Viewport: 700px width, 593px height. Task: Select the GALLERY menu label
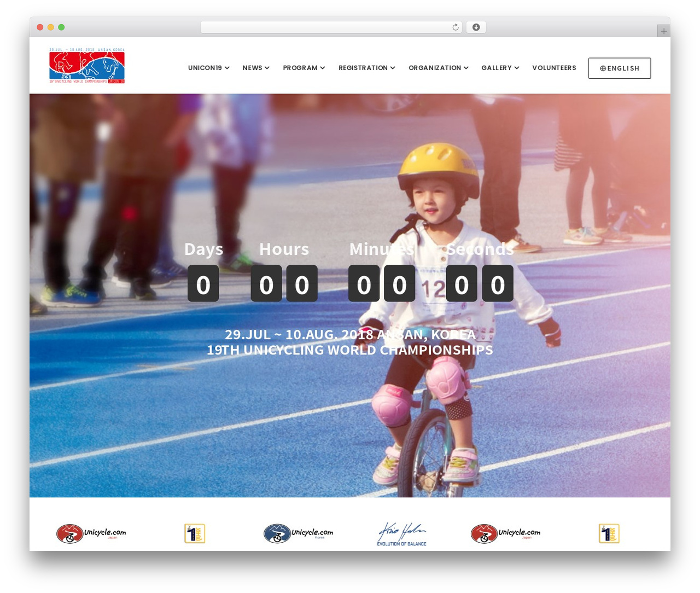497,68
